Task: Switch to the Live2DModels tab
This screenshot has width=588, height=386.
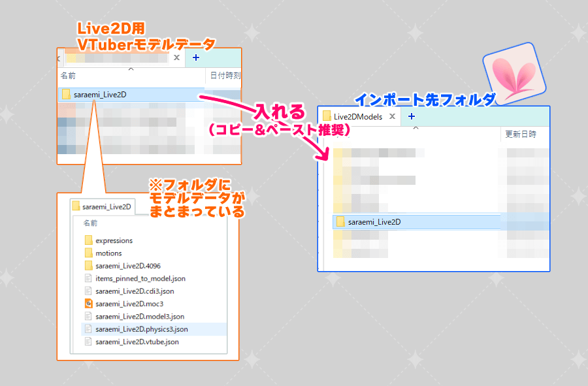Action: [x=358, y=116]
